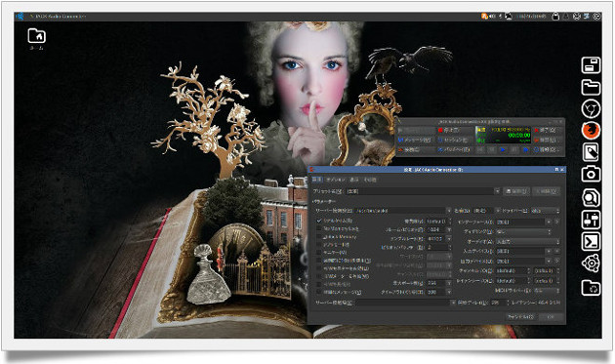Click the blue transport play button
This screenshot has height=364, width=615.
coord(503,150)
